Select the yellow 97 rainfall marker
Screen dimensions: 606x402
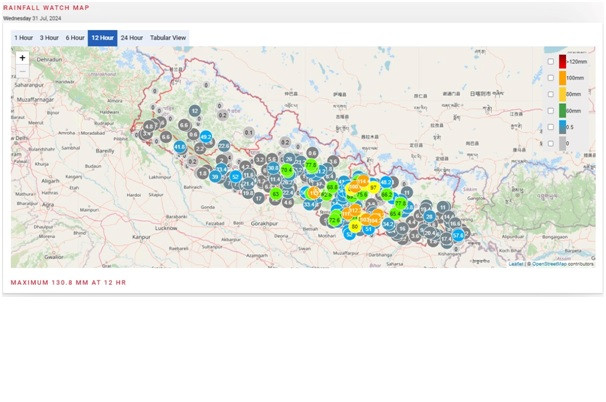coord(373,187)
